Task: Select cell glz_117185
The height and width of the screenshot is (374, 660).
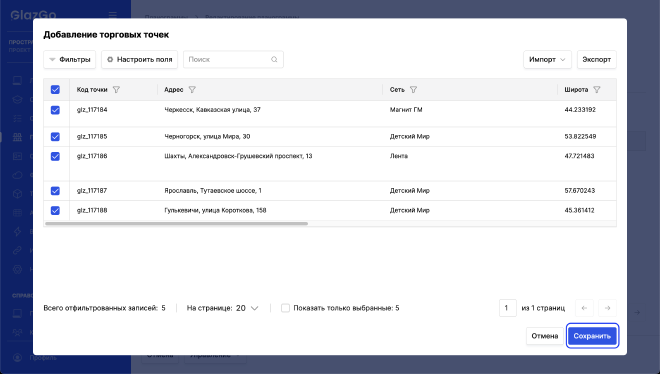Action: pyautogui.click(x=92, y=137)
